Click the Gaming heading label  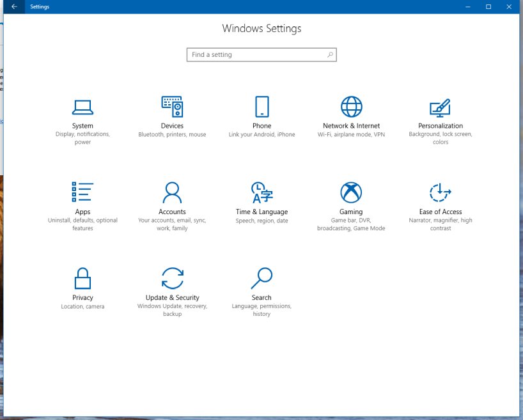coord(351,212)
